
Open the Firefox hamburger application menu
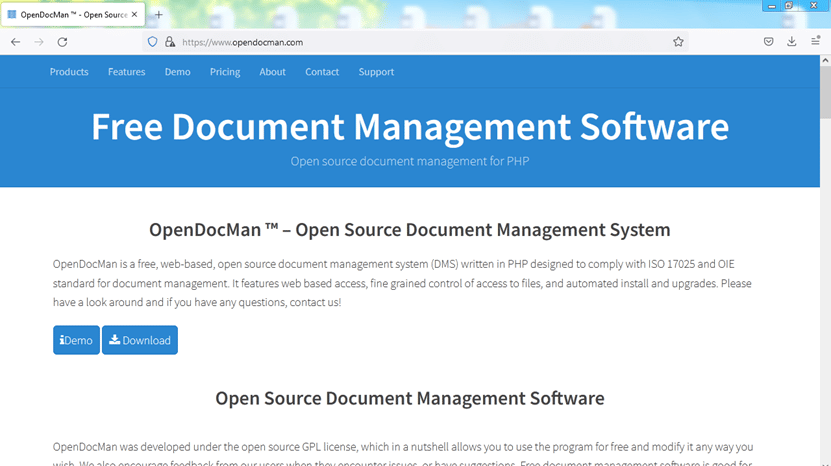pyautogui.click(x=817, y=42)
